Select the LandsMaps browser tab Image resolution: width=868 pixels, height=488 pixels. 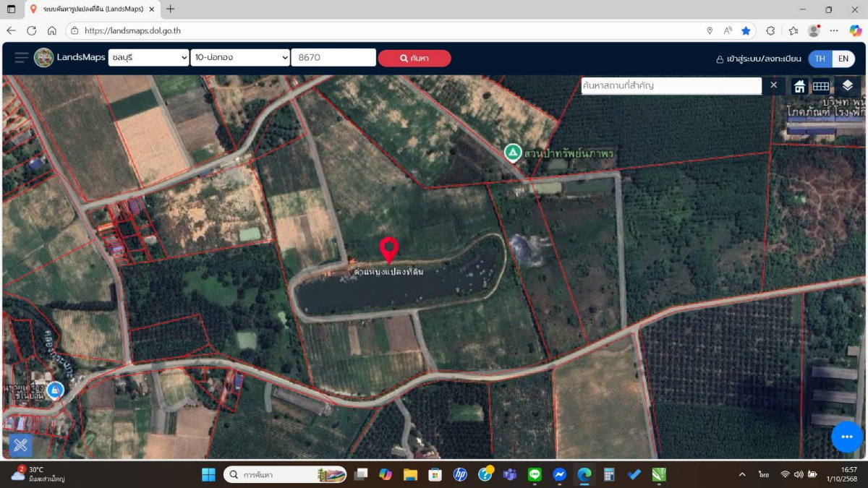(x=91, y=9)
